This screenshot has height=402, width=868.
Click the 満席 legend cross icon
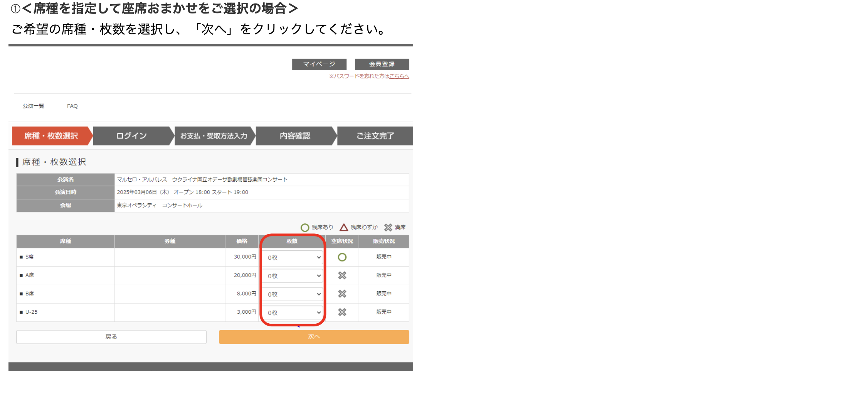pos(388,227)
